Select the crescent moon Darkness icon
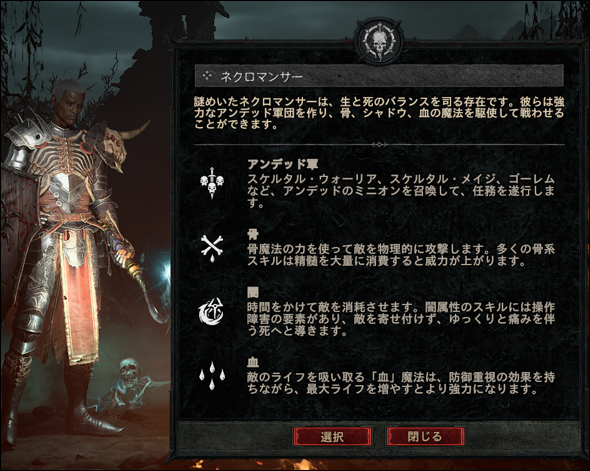Image resolution: width=590 pixels, height=471 pixels. (211, 311)
